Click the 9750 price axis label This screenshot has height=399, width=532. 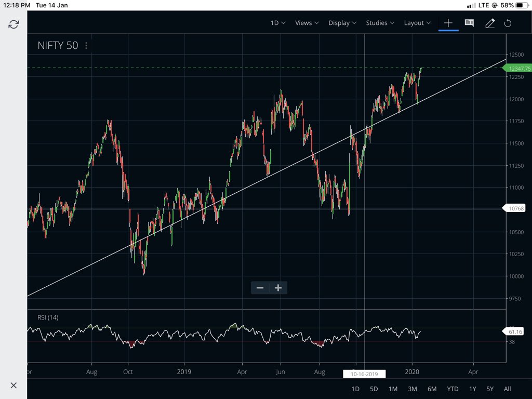click(x=514, y=299)
